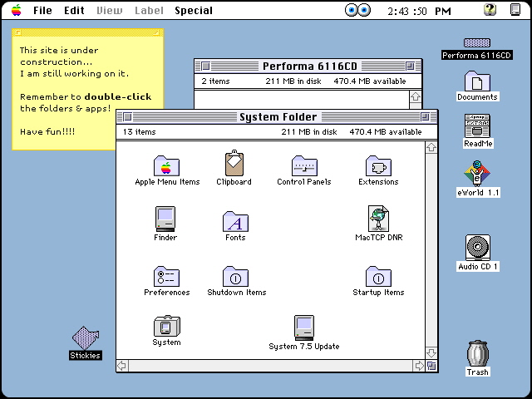532x399 pixels.
Task: Open the Apple menu
Action: point(17,10)
